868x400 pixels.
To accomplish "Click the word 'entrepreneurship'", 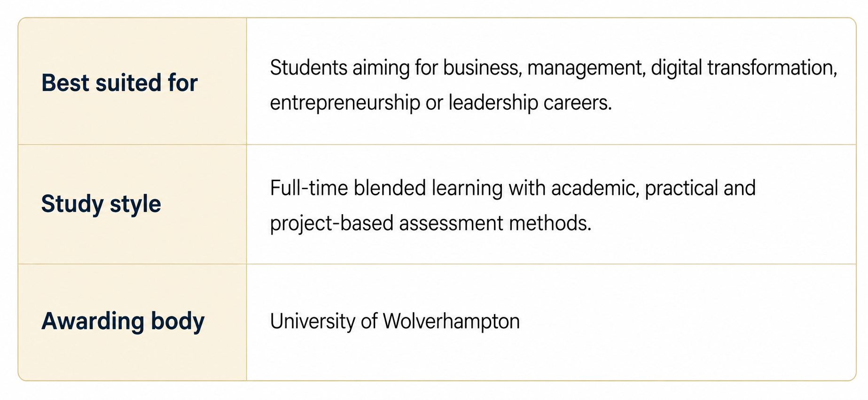I will click(345, 103).
